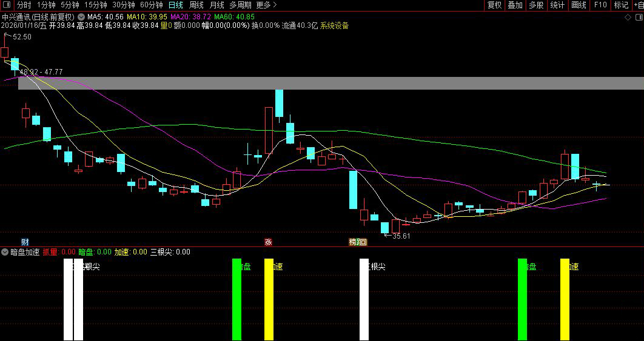The image size is (644, 341).
Task: Click the +自 add-to-watchlist button
Action: coord(639,5)
